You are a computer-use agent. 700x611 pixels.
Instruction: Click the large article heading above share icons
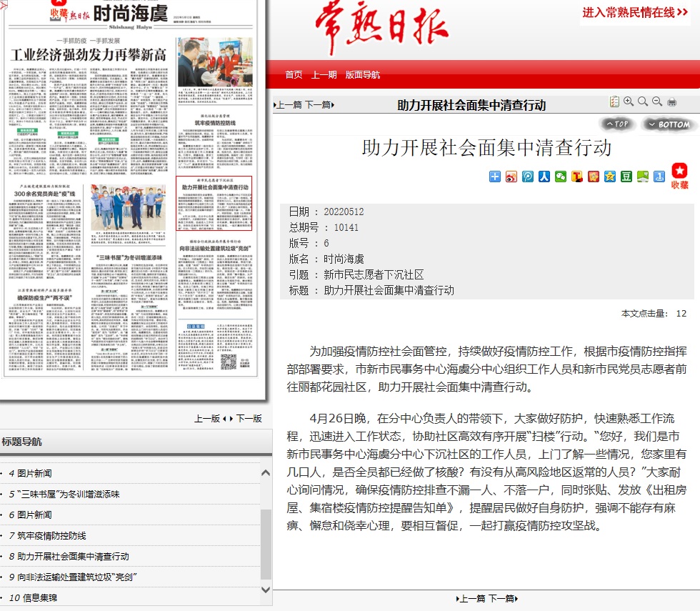coord(486,148)
